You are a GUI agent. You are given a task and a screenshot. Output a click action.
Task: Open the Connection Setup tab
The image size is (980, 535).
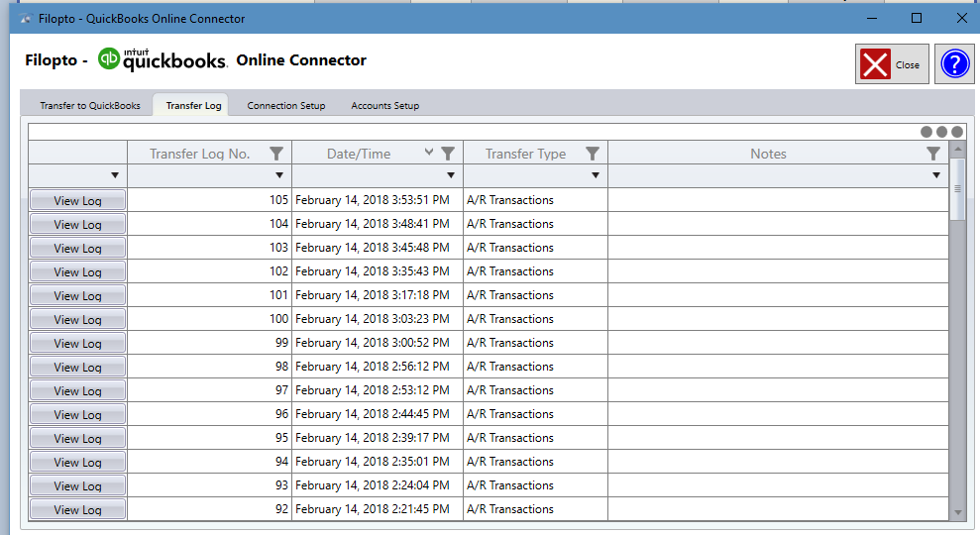point(286,106)
